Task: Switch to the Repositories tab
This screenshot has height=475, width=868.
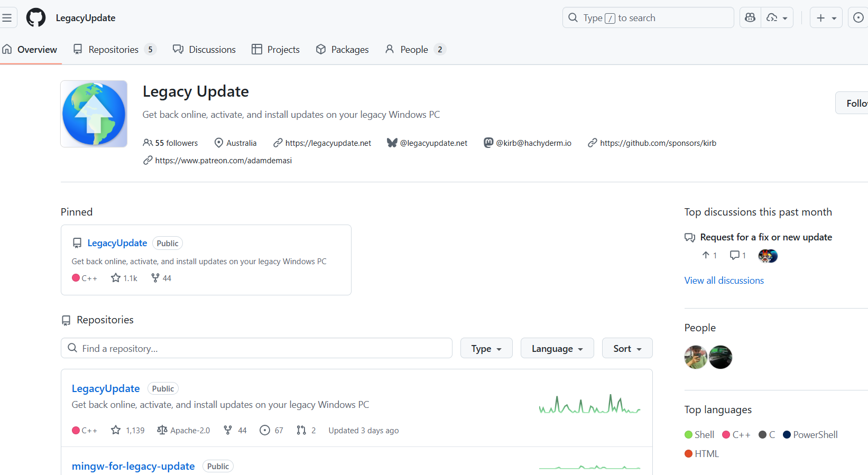Action: [114, 49]
